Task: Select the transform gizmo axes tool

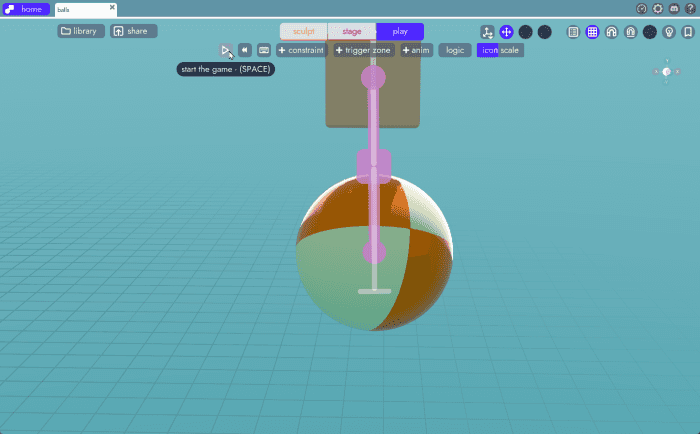Action: (x=487, y=32)
